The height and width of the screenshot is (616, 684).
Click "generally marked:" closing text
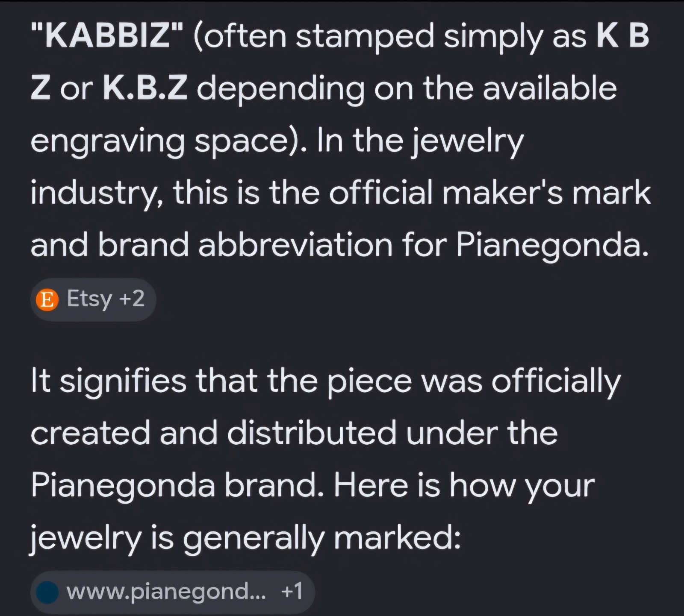click(322, 537)
